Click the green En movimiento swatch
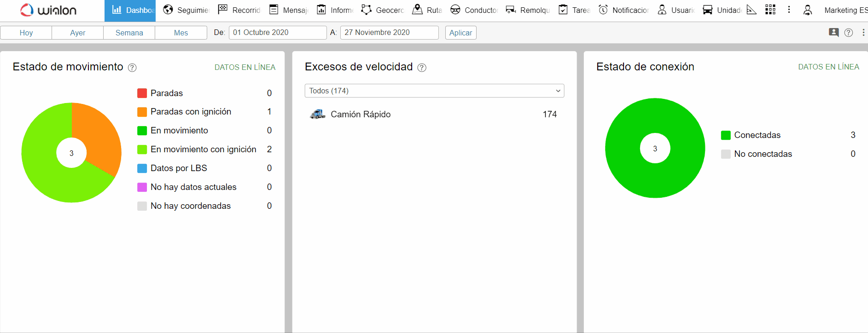Screen dimensions: 868x333 coord(142,131)
